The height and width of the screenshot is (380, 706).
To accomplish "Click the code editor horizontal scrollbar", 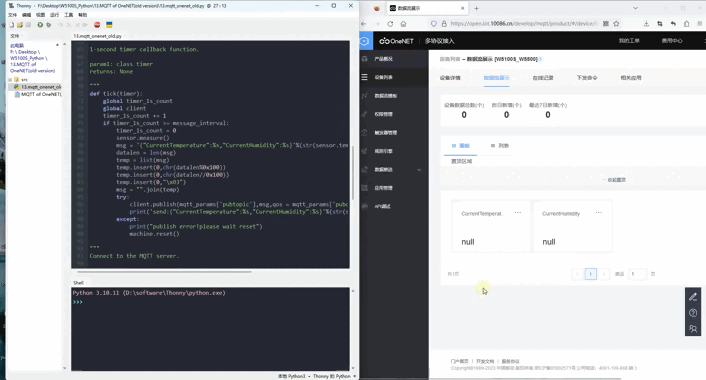I will point(164,272).
